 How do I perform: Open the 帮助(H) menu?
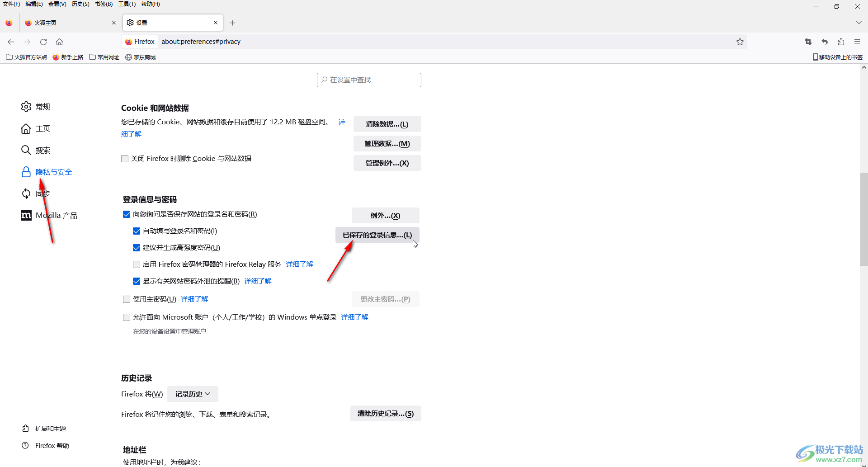[151, 4]
